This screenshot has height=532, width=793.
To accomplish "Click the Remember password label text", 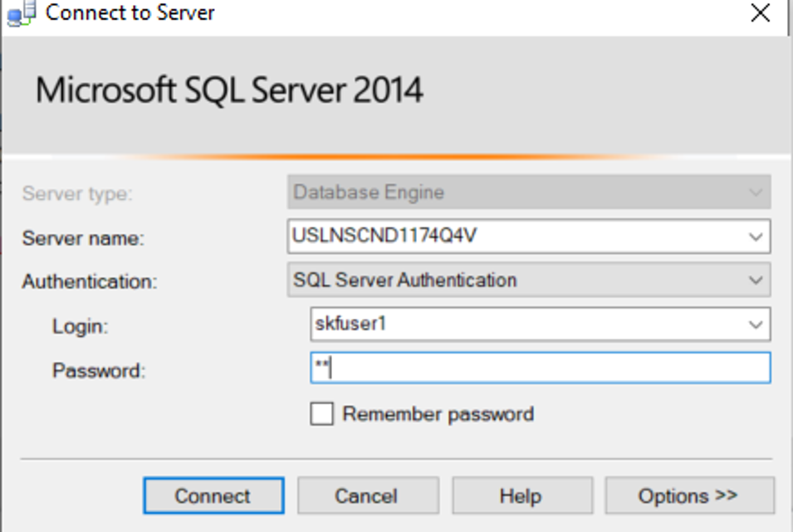I will pyautogui.click(x=438, y=414).
